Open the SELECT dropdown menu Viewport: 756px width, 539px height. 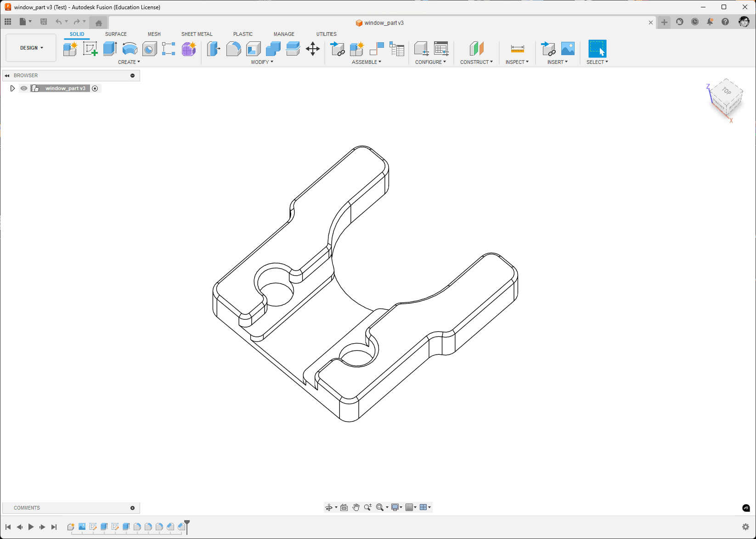(x=597, y=62)
